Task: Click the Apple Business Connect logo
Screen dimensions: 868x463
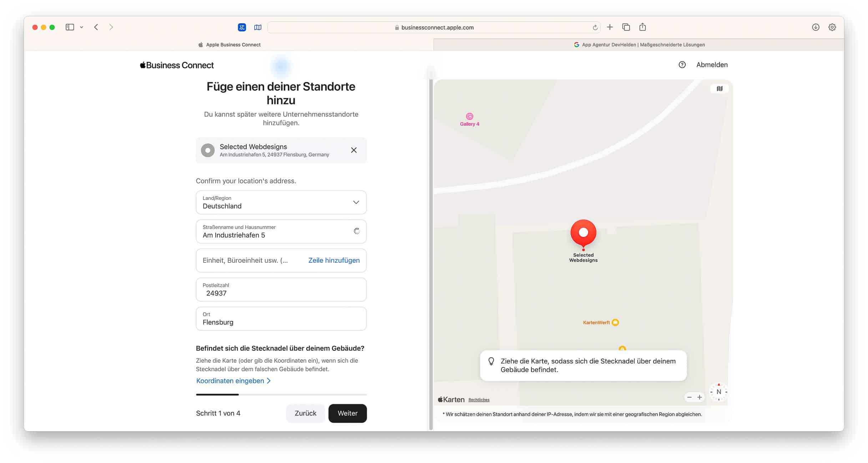Action: click(177, 65)
